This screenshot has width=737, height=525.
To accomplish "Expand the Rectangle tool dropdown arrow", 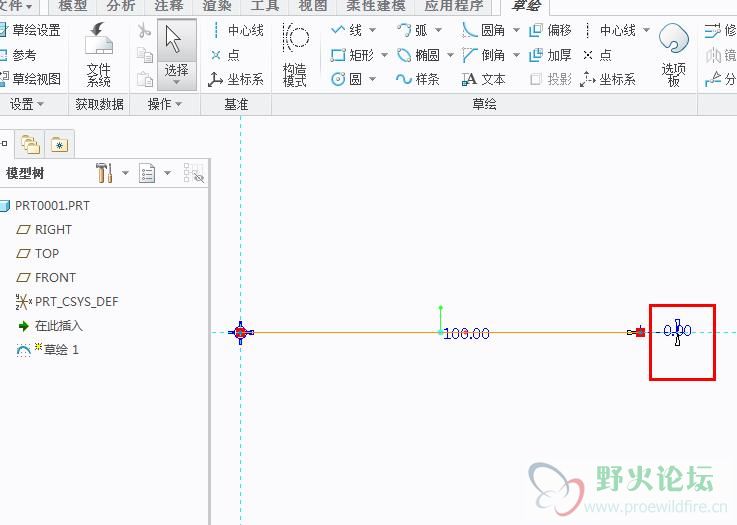I will (384, 55).
